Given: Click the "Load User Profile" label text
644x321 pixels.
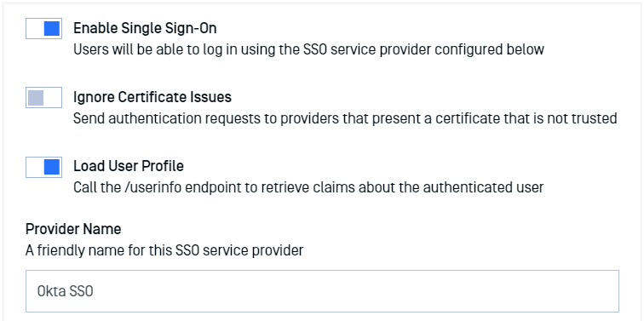Looking at the screenshot, I should pos(129,166).
